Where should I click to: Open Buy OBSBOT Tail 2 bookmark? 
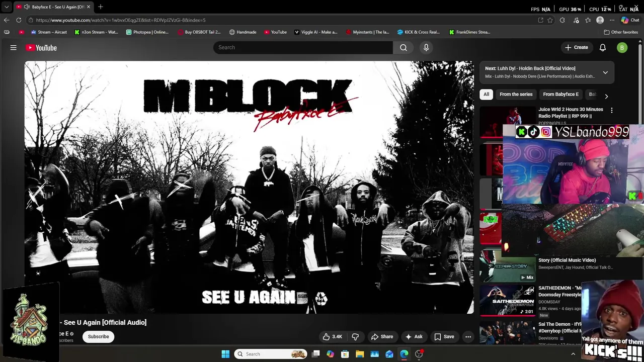199,32
